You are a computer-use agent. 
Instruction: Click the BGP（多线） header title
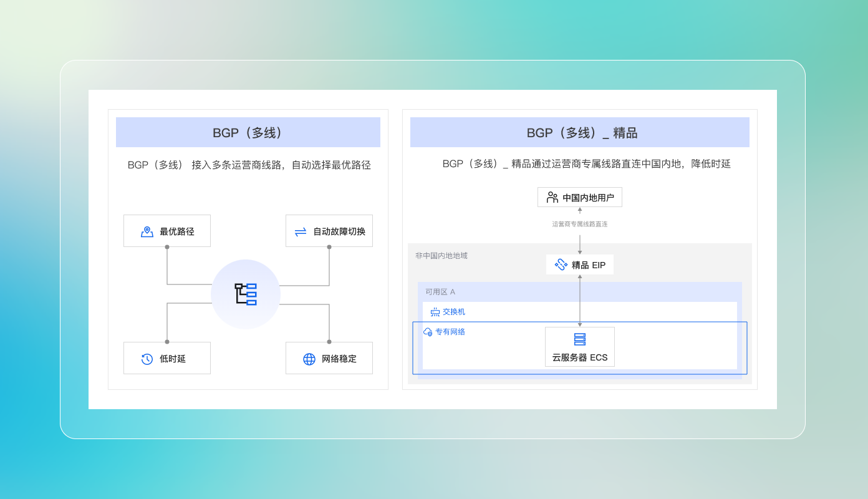tap(248, 133)
